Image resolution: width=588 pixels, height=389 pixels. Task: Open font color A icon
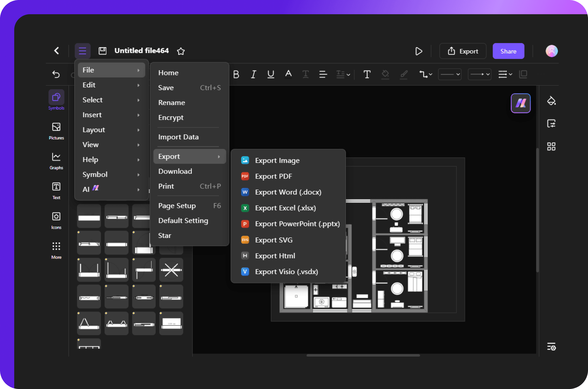pos(288,74)
